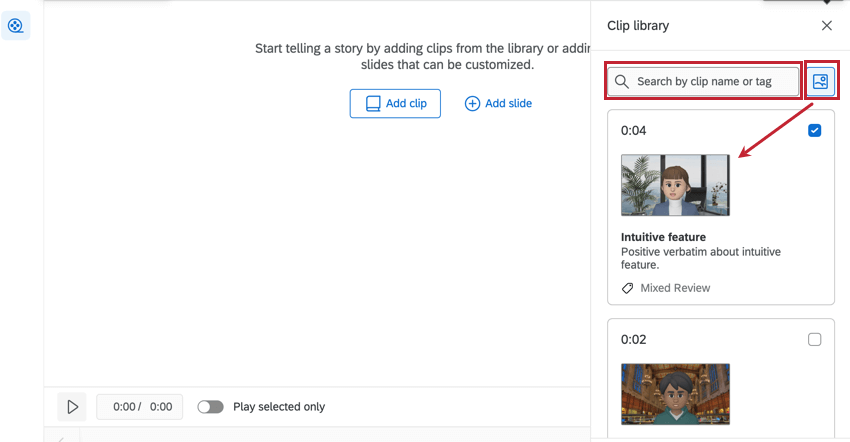Click the Intuitive feature clip title
The width and height of the screenshot is (850, 442).
click(663, 237)
